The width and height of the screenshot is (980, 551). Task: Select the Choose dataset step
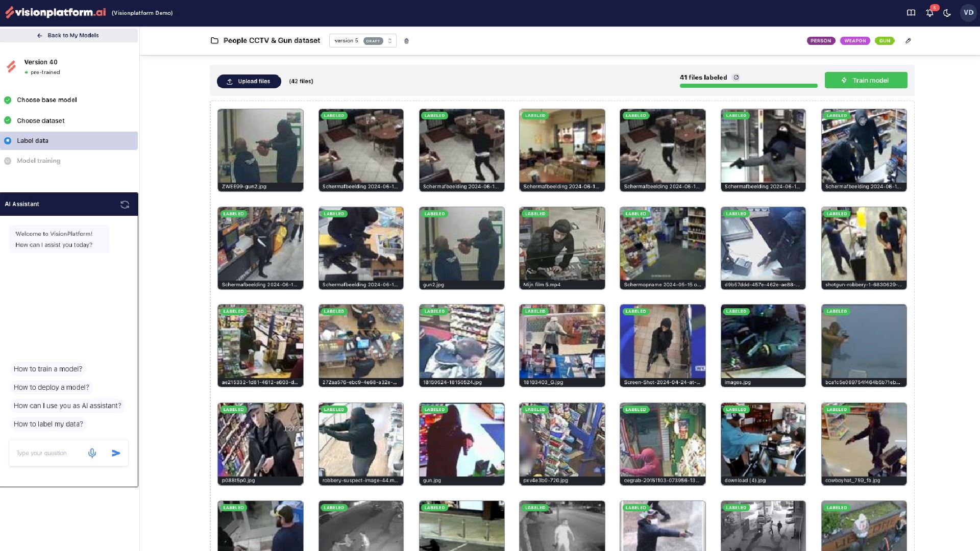41,121
